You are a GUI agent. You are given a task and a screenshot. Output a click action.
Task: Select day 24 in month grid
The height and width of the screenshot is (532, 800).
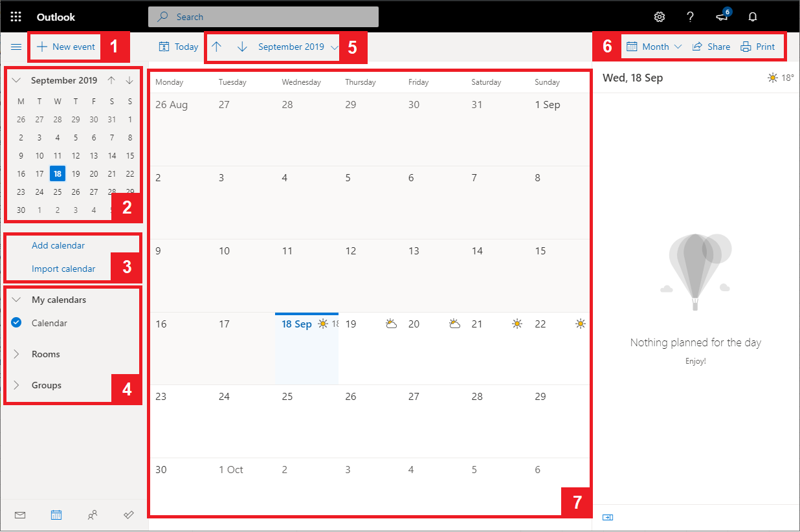244,421
